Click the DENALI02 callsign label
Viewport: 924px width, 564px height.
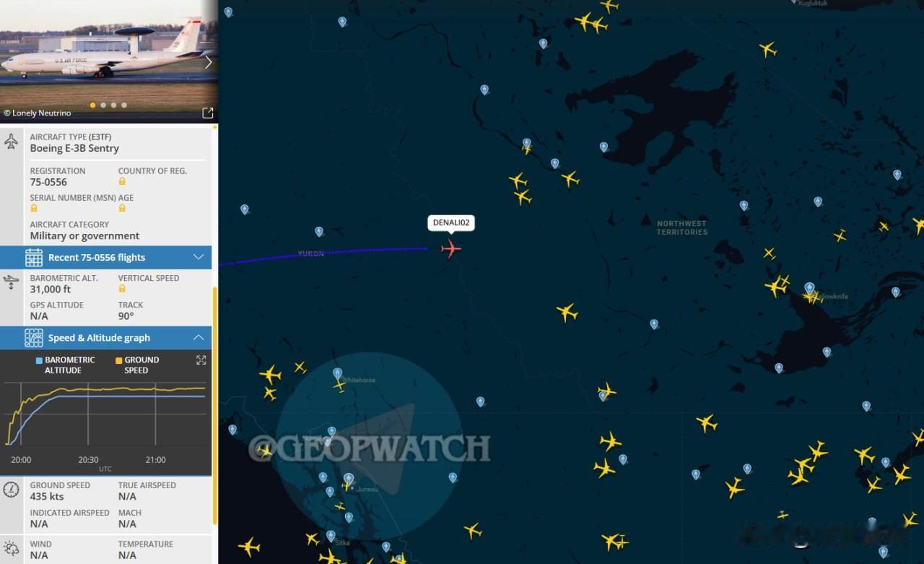coord(451,222)
